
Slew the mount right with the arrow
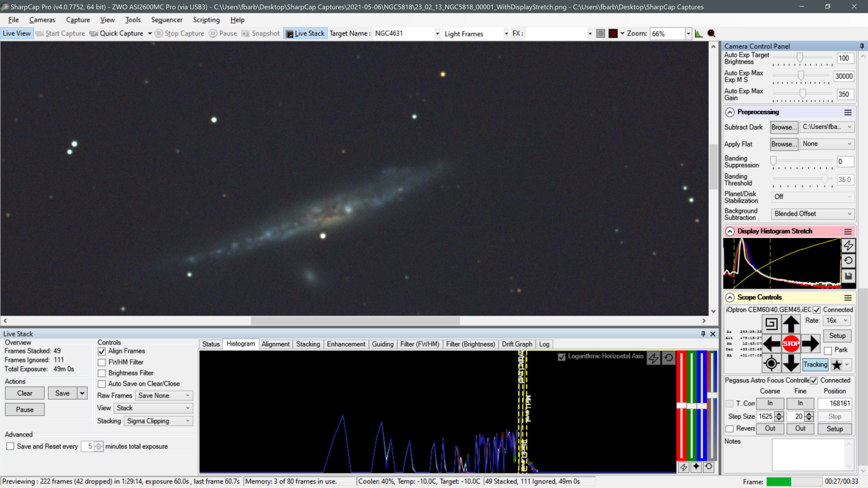(810, 343)
